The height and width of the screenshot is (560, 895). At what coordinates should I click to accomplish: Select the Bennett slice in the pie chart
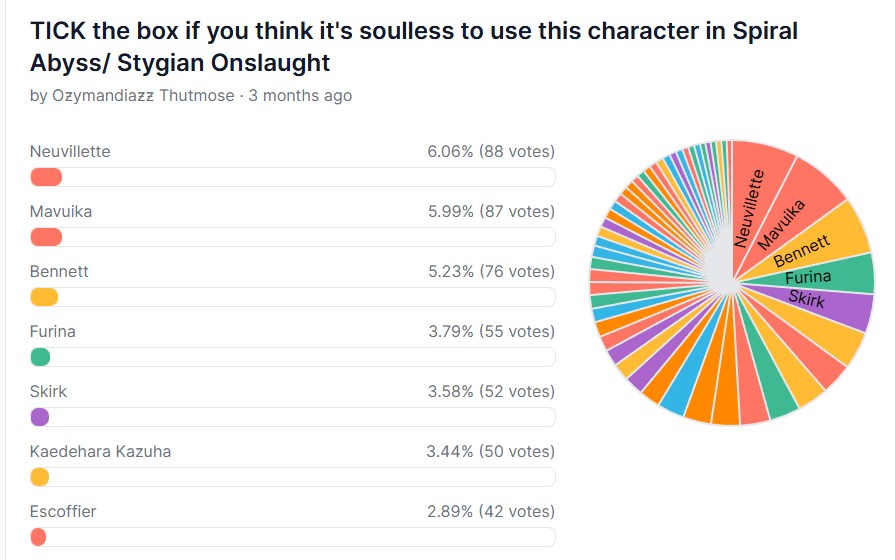[x=811, y=247]
